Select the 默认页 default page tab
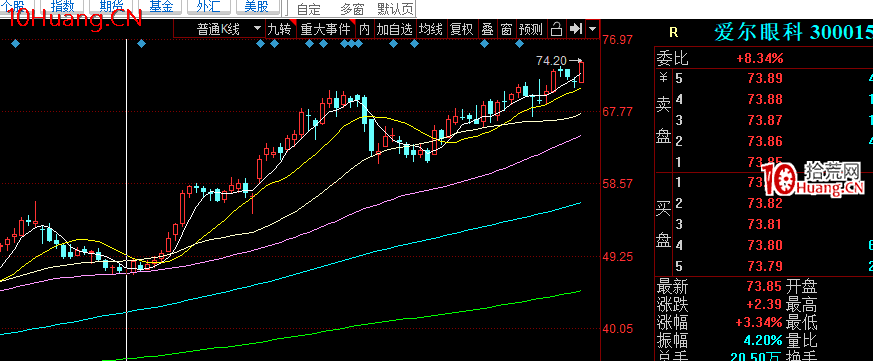The height and width of the screenshot is (361, 873). 395,8
